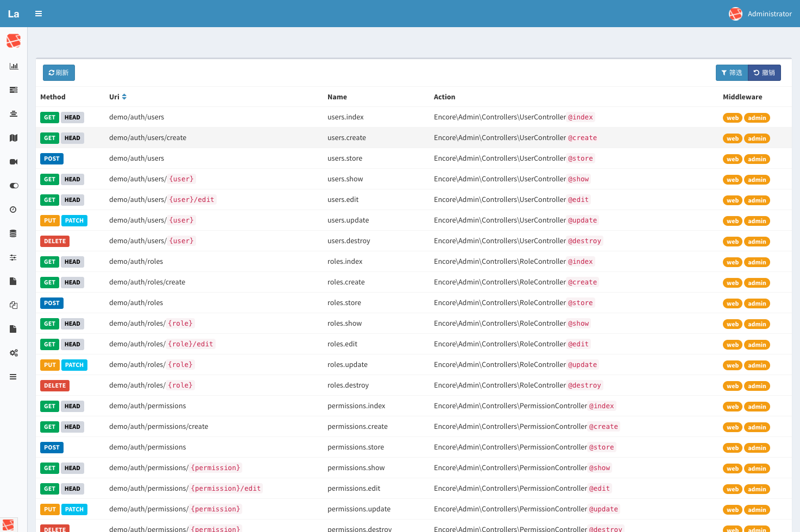Click the 刷新 refresh button
The width and height of the screenshot is (800, 532).
59,73
